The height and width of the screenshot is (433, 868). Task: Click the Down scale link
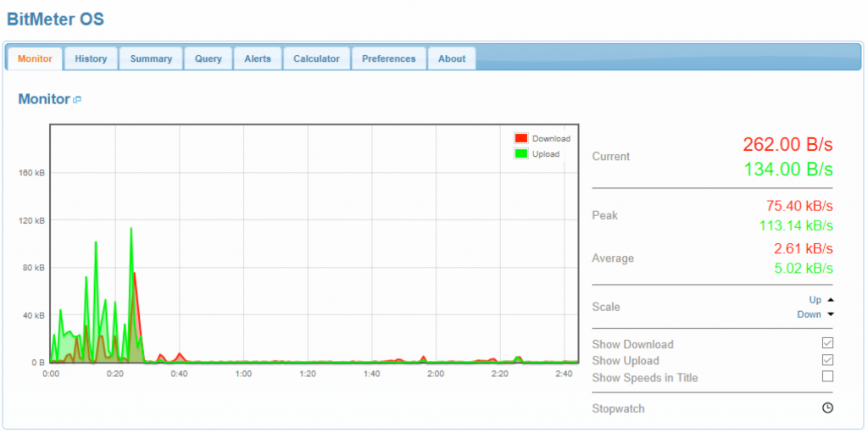click(809, 314)
